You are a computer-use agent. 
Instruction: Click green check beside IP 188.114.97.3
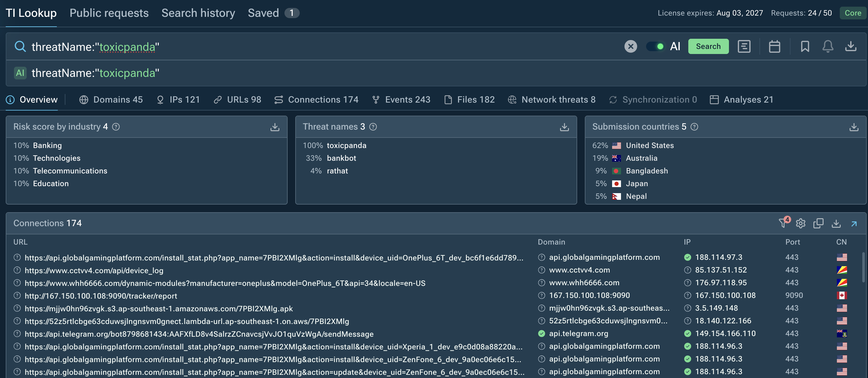point(687,257)
